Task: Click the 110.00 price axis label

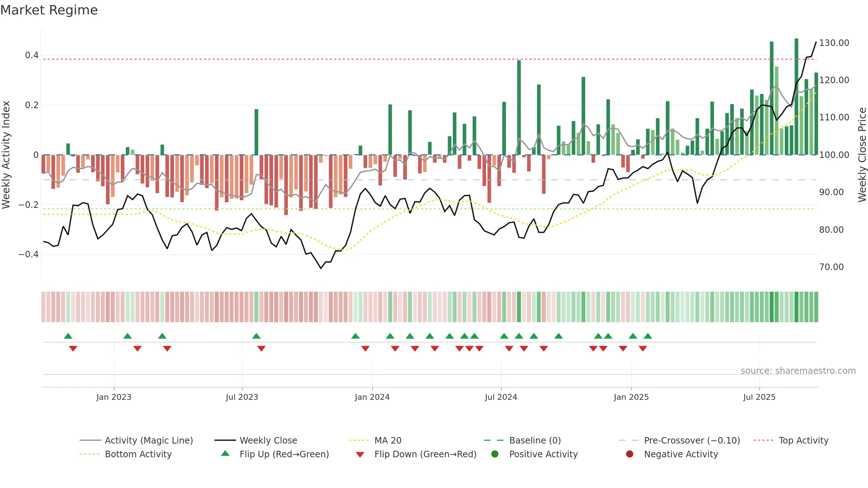Action: click(834, 117)
